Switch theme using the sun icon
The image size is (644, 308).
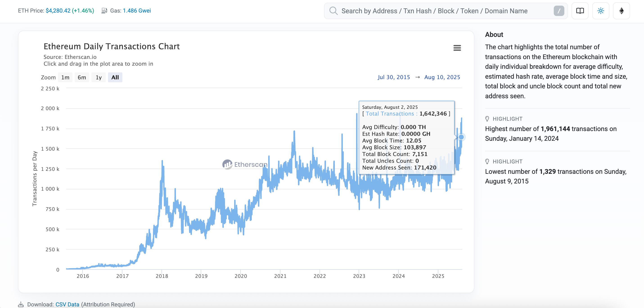click(x=601, y=11)
